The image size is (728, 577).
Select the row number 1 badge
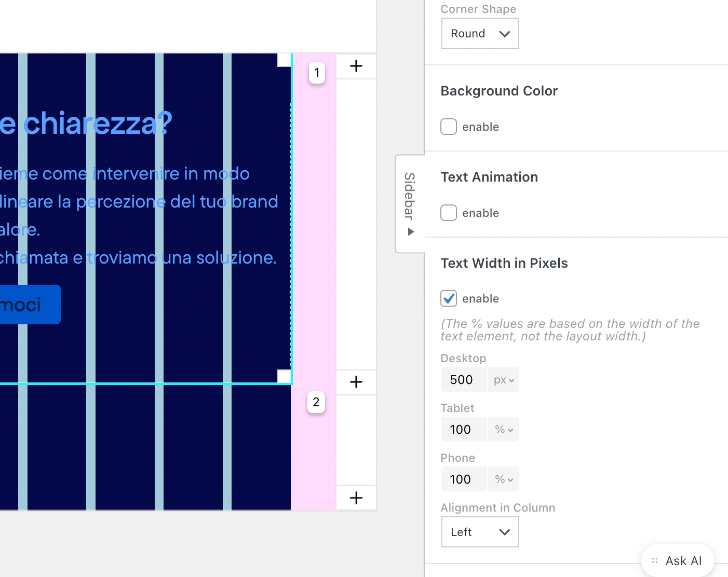(317, 73)
